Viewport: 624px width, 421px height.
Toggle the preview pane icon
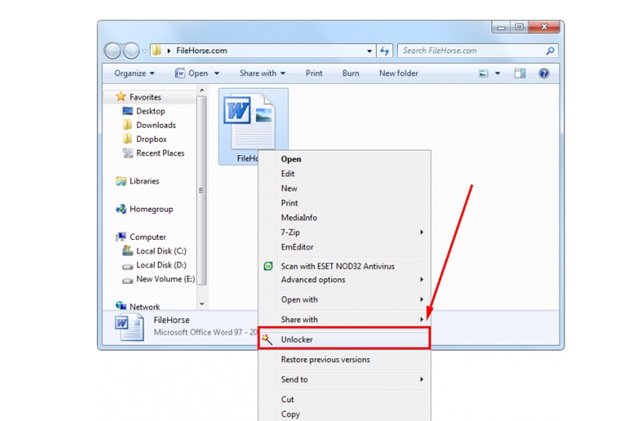click(x=519, y=73)
